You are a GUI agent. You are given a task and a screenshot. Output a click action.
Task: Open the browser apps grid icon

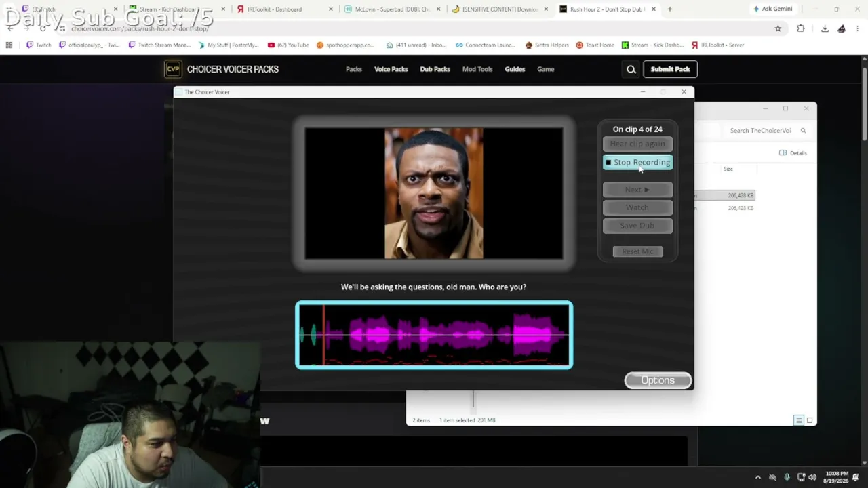9,45
